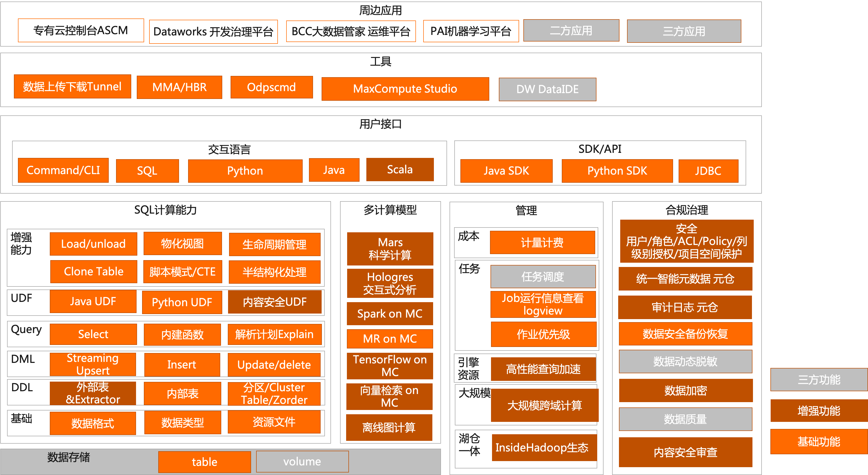Click the Hologres 交互式分析 box
Image resolution: width=868 pixels, height=475 pixels.
click(x=390, y=283)
